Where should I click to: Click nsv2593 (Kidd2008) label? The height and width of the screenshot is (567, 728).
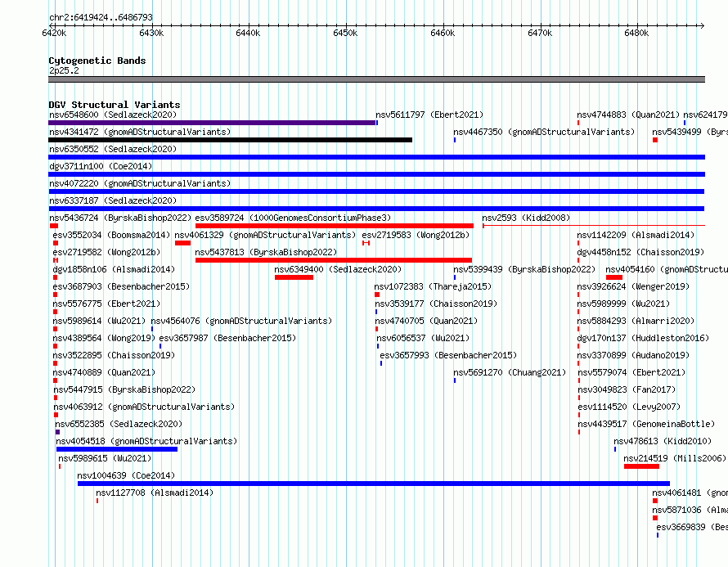526,218
